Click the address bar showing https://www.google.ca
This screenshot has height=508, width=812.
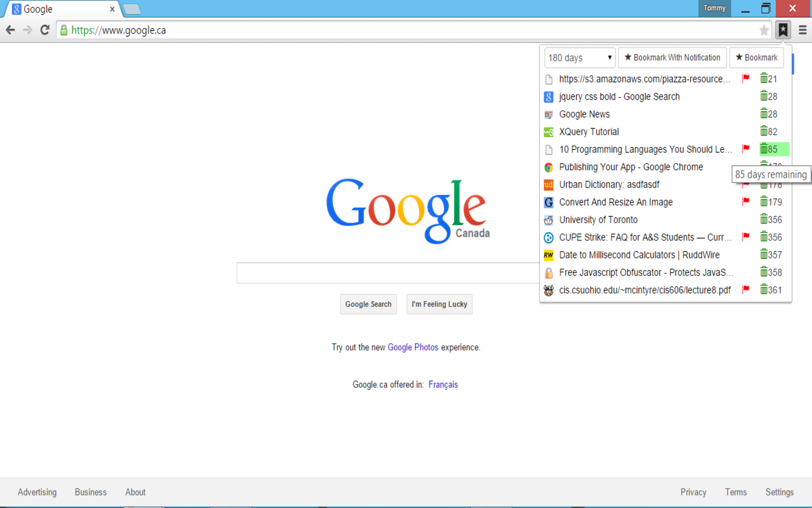[412, 30]
